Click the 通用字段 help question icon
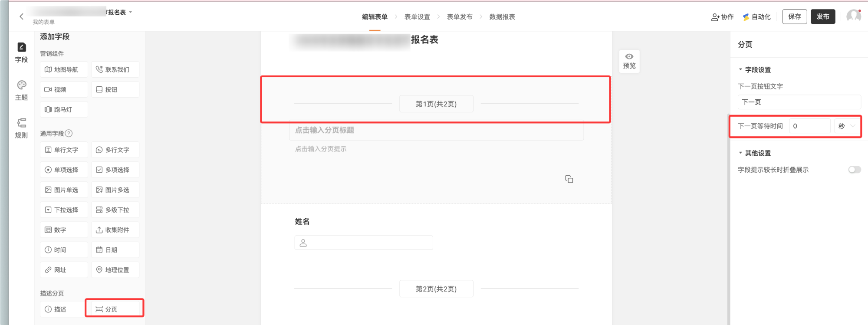The image size is (868, 325). click(69, 133)
